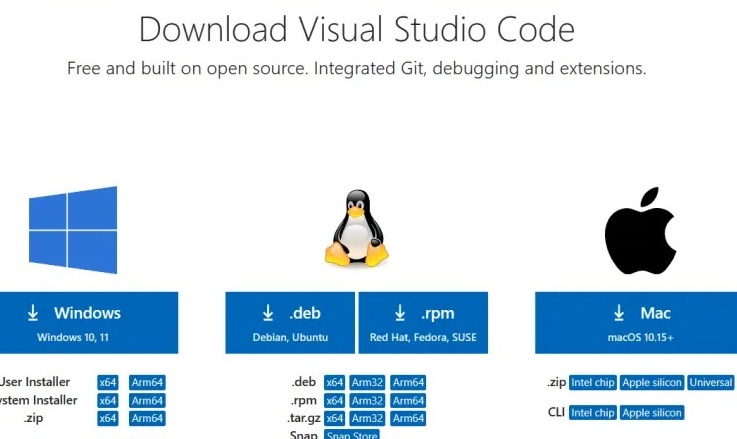
Task: Select Arm32 in Linux .rpm row
Action: click(x=367, y=400)
